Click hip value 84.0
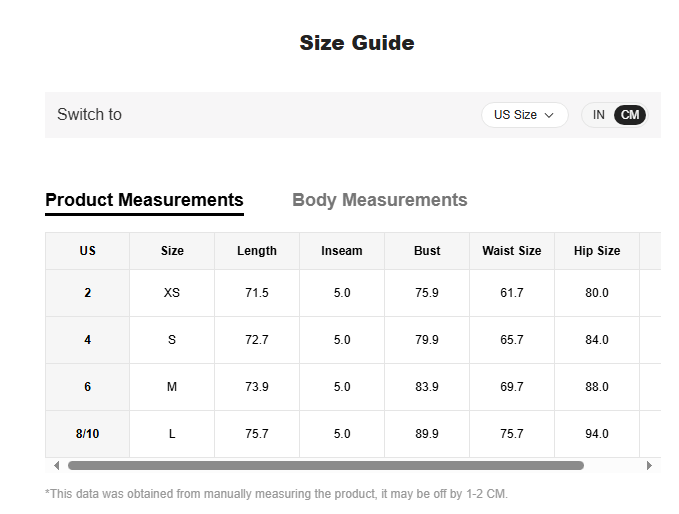Screen dimensions: 679x514 point(597,340)
